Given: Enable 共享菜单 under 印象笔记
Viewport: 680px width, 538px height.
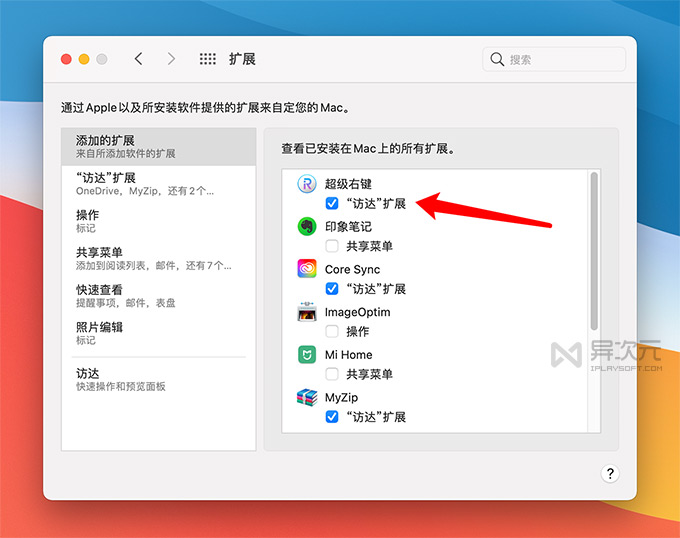Looking at the screenshot, I should click(332, 246).
